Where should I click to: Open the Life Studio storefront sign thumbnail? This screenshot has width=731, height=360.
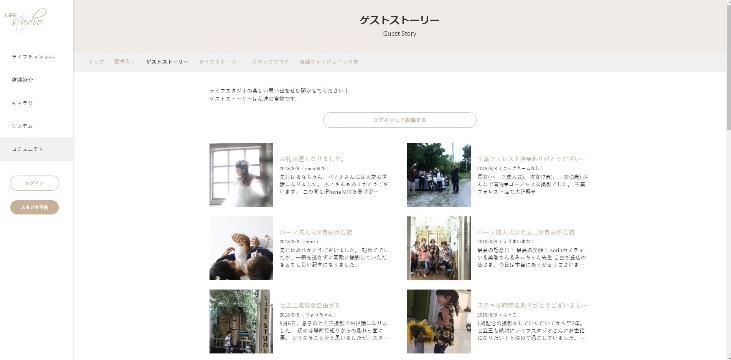[241, 321]
